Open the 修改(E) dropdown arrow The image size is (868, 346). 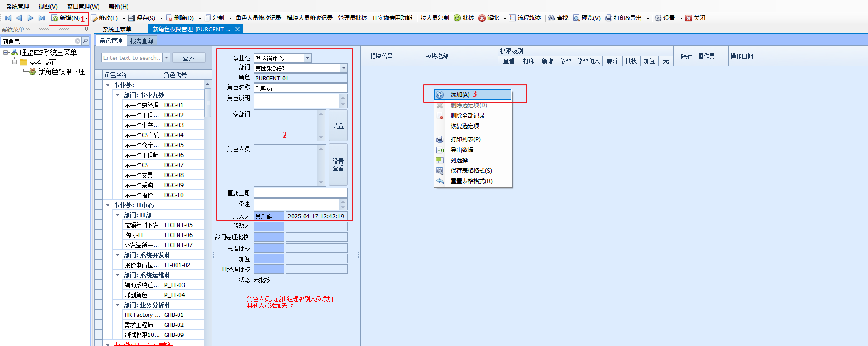(x=124, y=18)
